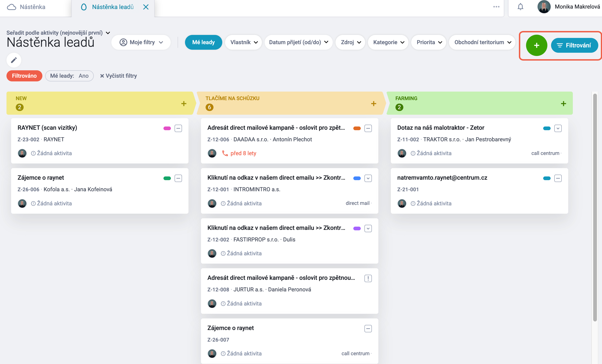
Task: Click 'call centrum' source on TRAKTOR card
Action: coord(545,153)
